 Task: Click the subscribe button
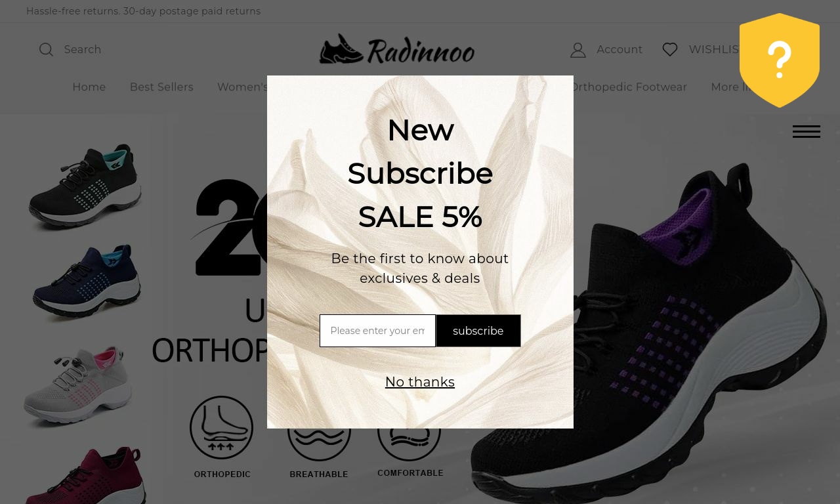pos(478,331)
